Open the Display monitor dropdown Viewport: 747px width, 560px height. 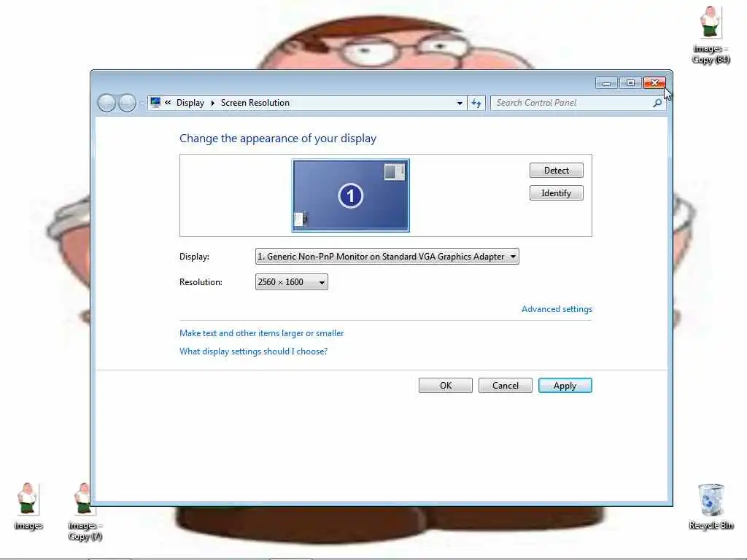point(387,257)
